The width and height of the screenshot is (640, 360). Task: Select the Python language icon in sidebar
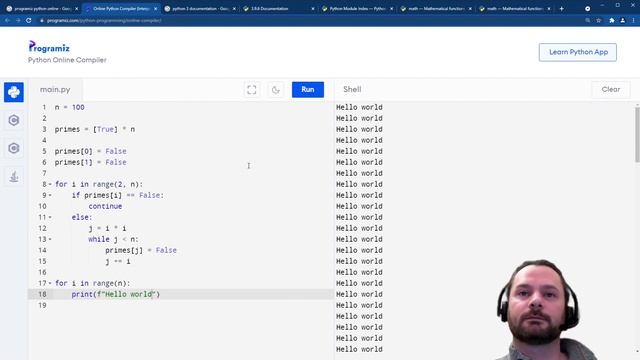pos(14,92)
